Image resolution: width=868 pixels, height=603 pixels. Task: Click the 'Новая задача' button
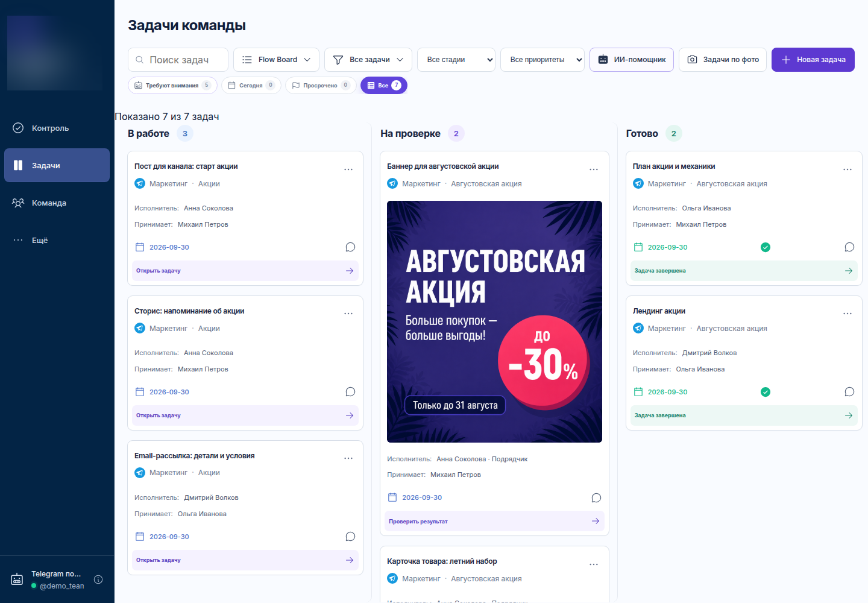[x=813, y=60]
